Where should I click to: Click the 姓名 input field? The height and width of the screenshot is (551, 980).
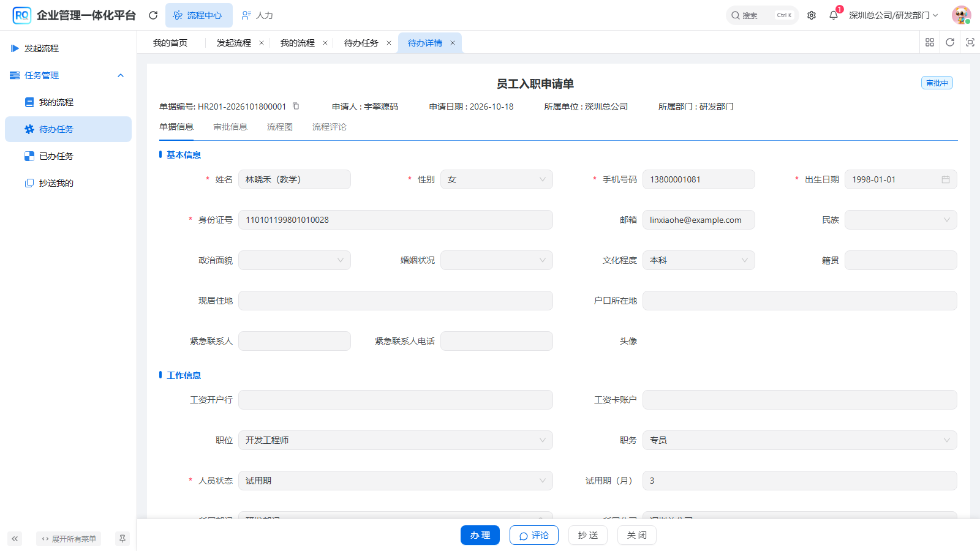[x=295, y=179]
